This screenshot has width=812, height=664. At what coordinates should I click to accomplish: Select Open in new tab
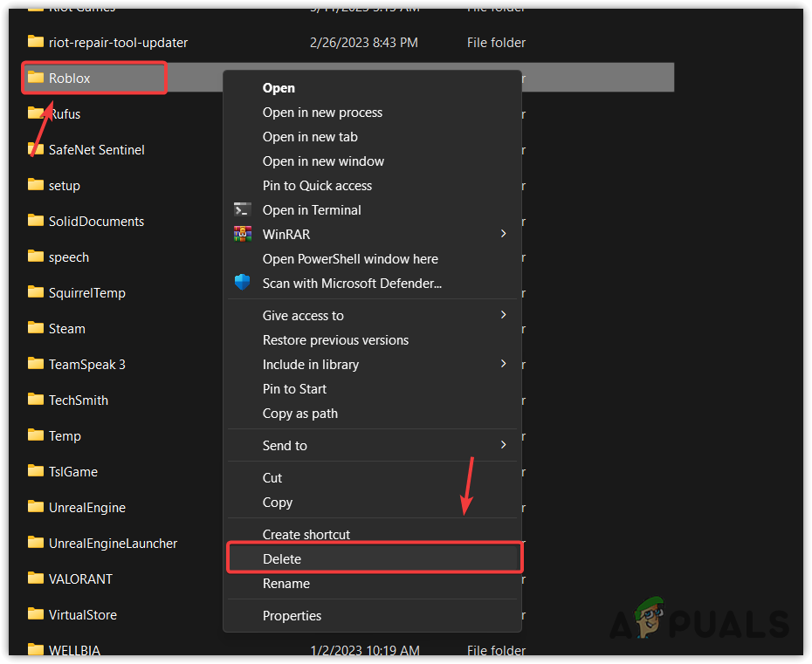point(310,137)
